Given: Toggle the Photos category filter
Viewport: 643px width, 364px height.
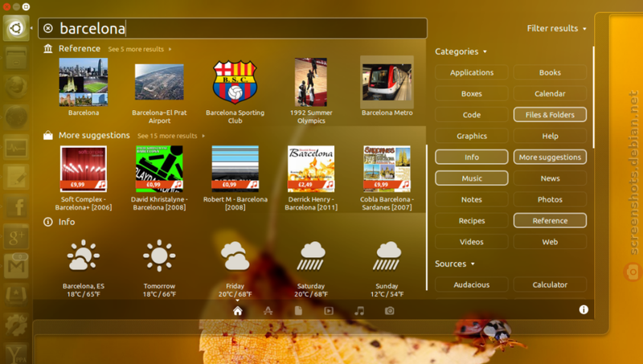Looking at the screenshot, I should [x=550, y=199].
